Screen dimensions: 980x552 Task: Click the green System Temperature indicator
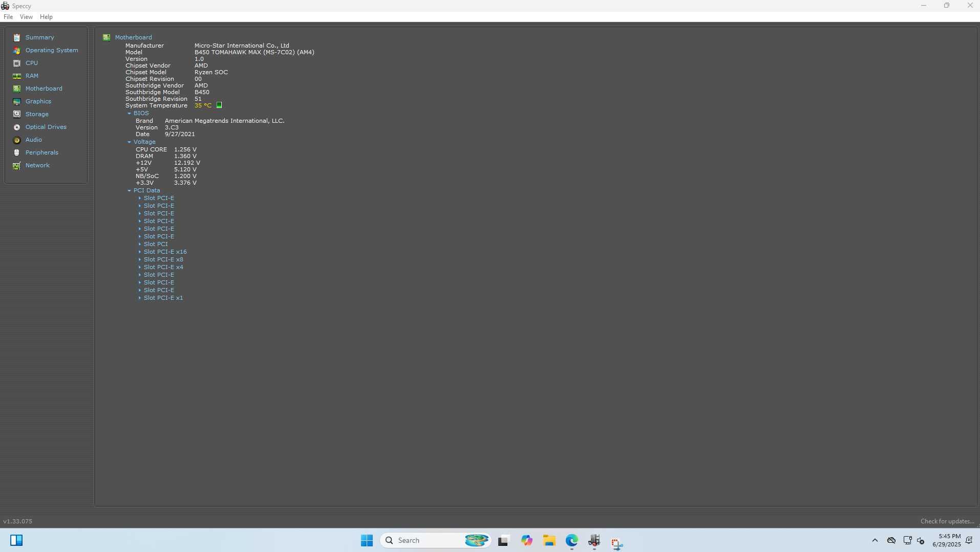click(x=219, y=105)
